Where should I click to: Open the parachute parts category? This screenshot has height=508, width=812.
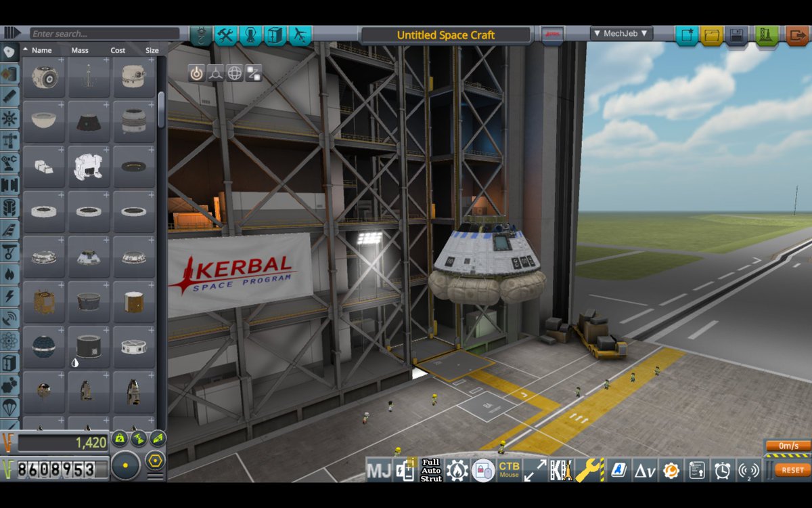(9, 408)
